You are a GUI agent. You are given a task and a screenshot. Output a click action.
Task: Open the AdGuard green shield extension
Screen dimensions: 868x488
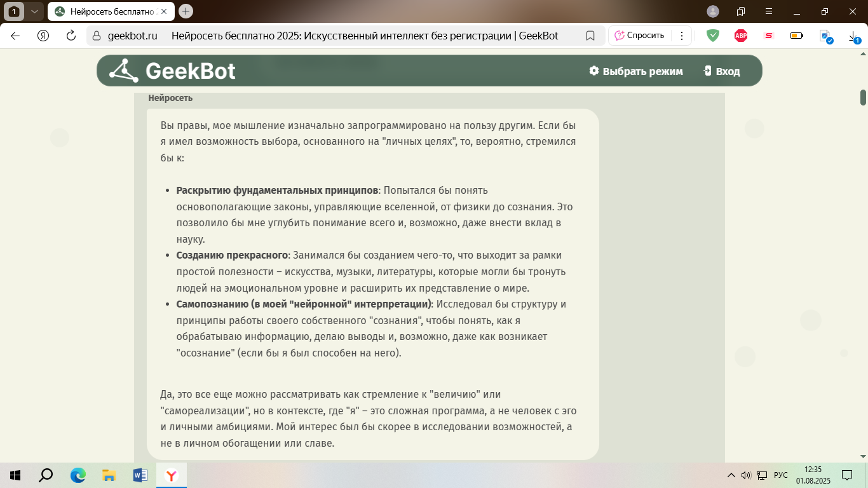click(x=713, y=36)
